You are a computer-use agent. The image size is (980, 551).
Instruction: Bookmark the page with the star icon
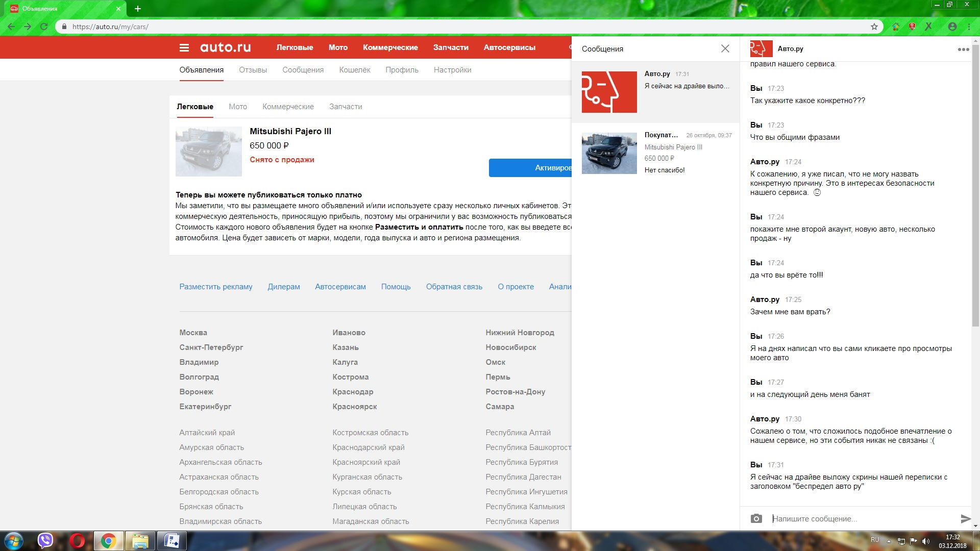(x=874, y=27)
